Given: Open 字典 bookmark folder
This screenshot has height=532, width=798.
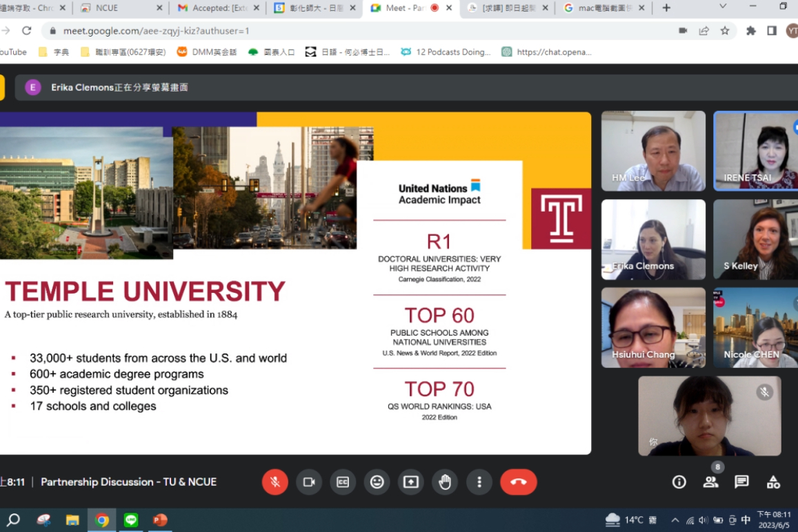Looking at the screenshot, I should coord(54,52).
